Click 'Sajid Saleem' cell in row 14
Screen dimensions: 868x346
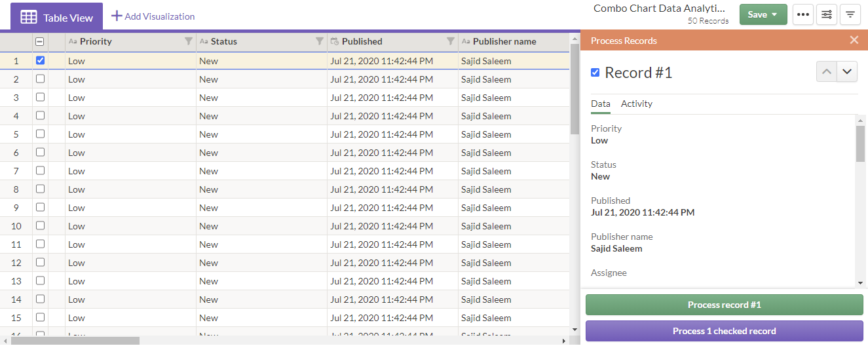pos(514,299)
